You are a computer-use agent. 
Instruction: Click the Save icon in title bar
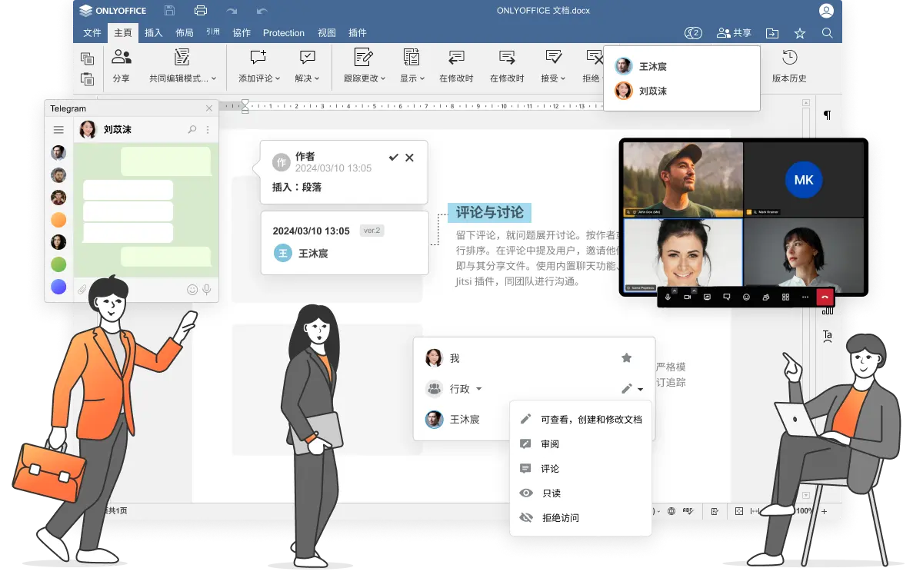[x=170, y=11]
